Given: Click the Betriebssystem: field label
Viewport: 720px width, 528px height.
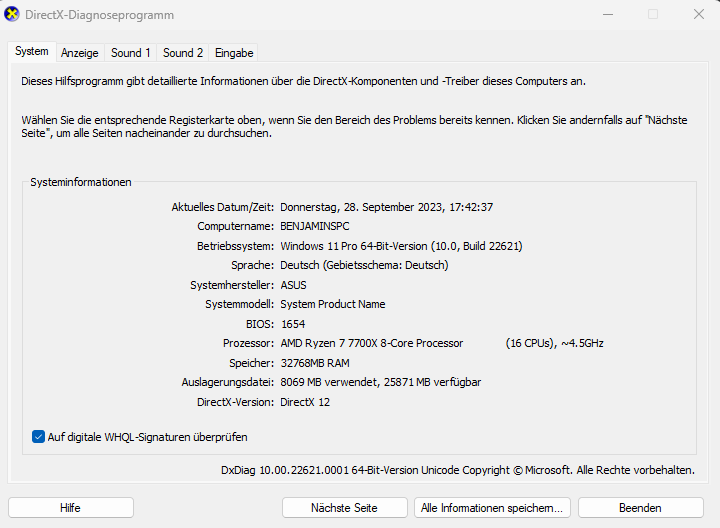Looking at the screenshot, I should (x=236, y=246).
